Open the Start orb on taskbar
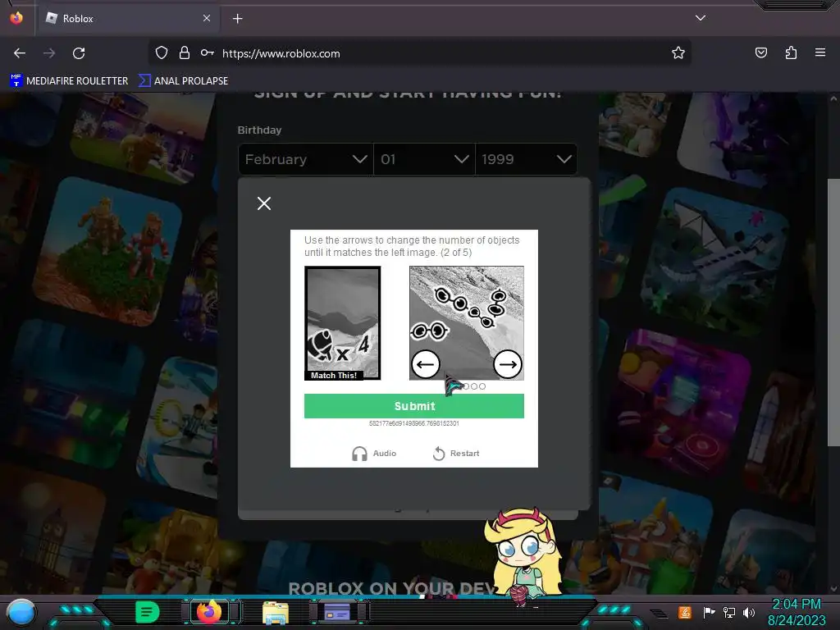The image size is (840, 630). 21,614
